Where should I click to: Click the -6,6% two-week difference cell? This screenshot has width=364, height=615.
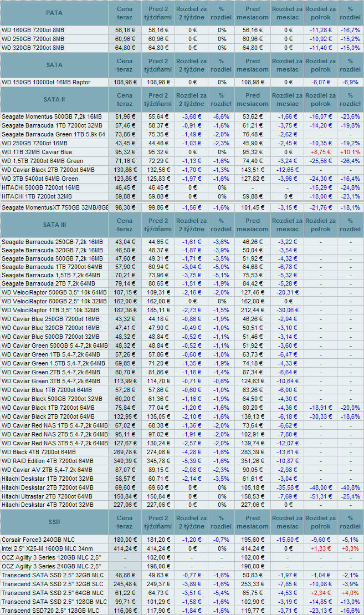click(221, 117)
